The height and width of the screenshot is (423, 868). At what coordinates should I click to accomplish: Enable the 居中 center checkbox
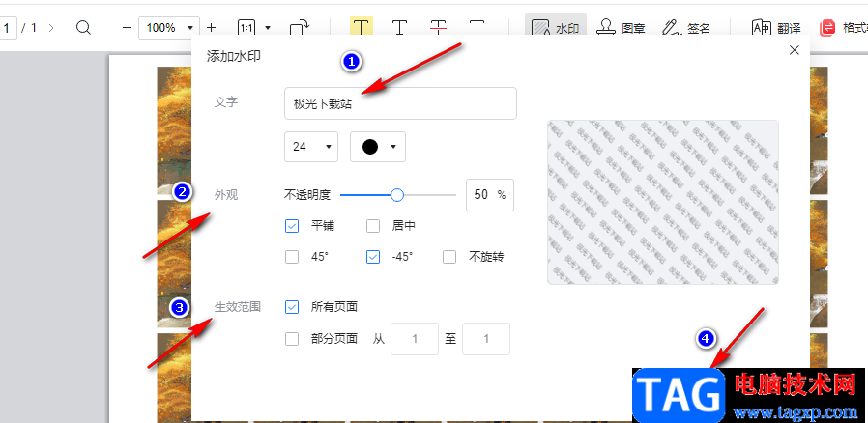click(x=373, y=226)
